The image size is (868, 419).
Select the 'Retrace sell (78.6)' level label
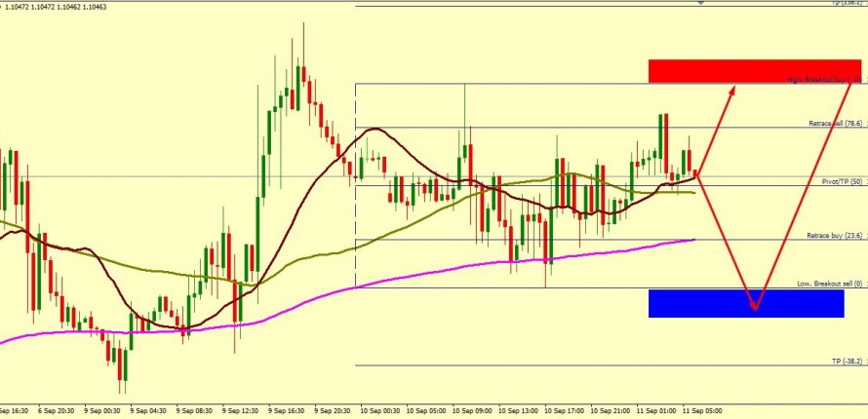835,124
